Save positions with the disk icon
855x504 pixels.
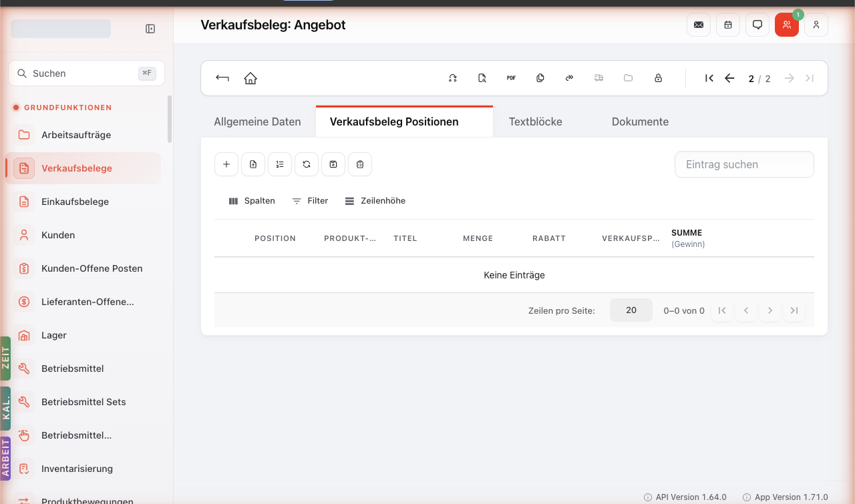click(333, 164)
